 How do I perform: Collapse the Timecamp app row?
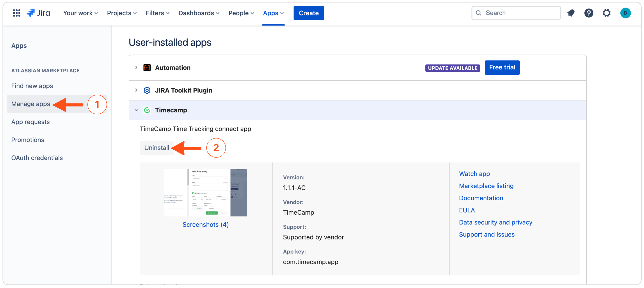click(137, 110)
